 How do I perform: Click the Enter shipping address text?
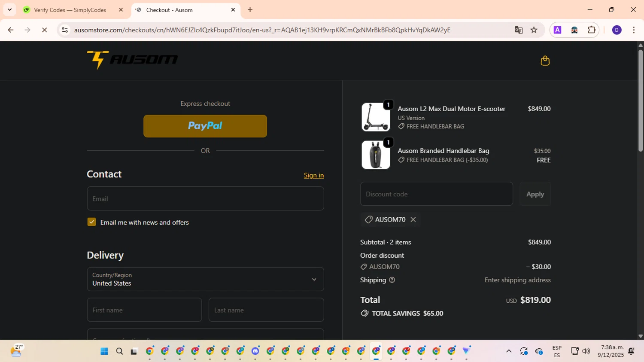coord(517,280)
